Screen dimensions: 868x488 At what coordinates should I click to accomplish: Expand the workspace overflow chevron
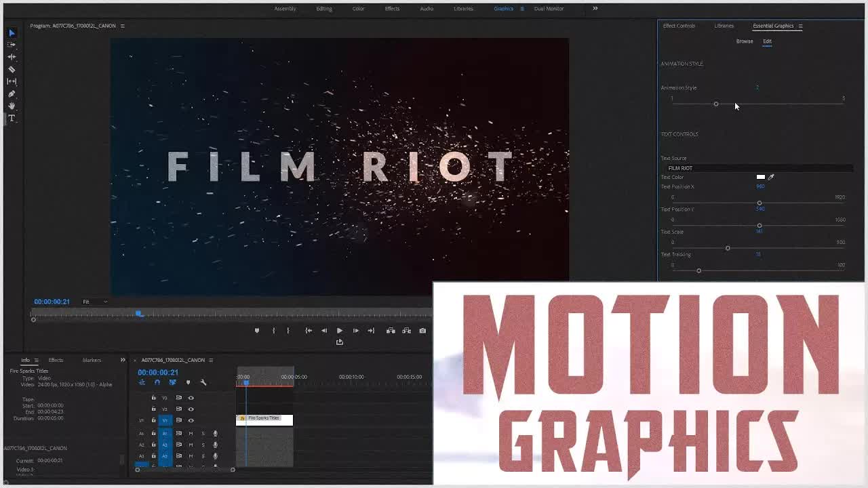coord(595,8)
